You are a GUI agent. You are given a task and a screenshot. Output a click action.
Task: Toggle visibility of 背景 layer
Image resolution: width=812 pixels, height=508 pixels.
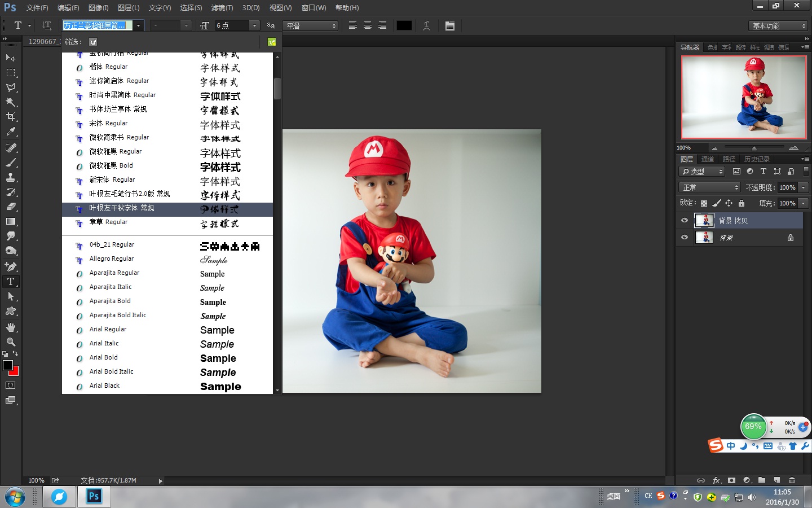tap(685, 238)
